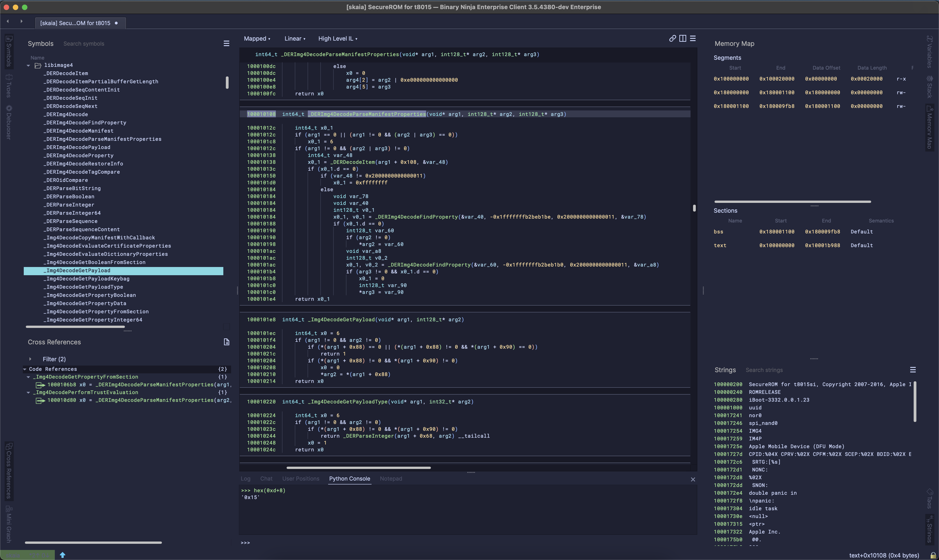Click the split pane icon
939x560 pixels.
(683, 39)
